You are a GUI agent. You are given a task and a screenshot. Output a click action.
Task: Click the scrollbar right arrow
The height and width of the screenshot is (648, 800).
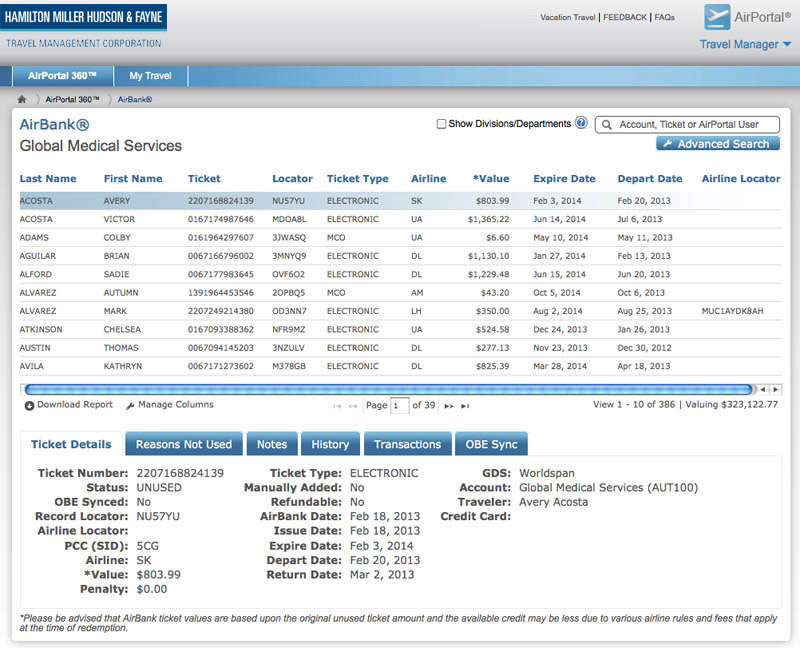coord(776,389)
